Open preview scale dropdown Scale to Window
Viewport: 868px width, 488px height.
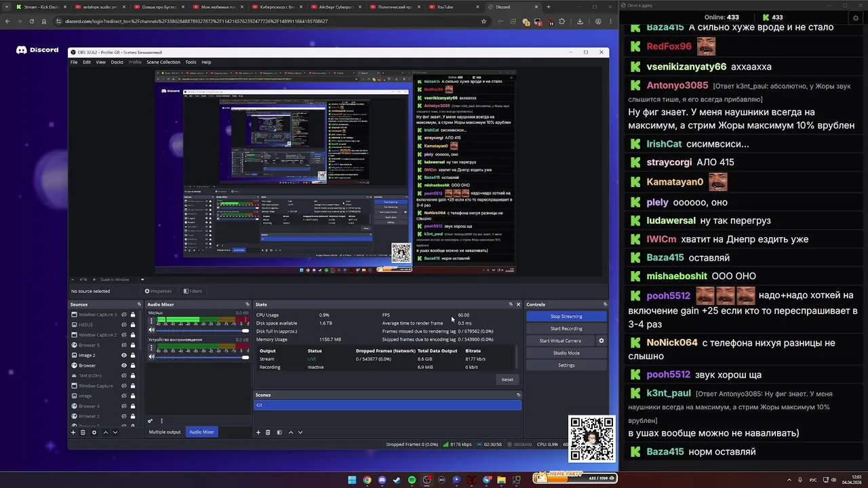pos(122,279)
